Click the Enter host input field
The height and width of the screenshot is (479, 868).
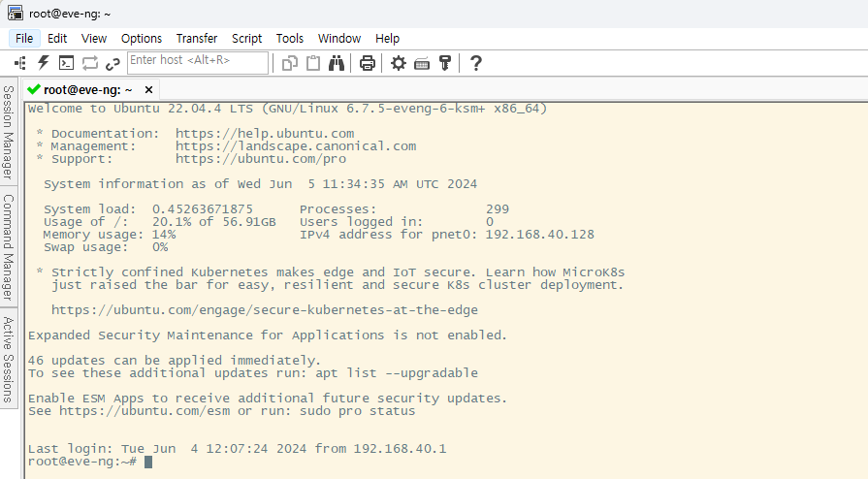coord(198,62)
